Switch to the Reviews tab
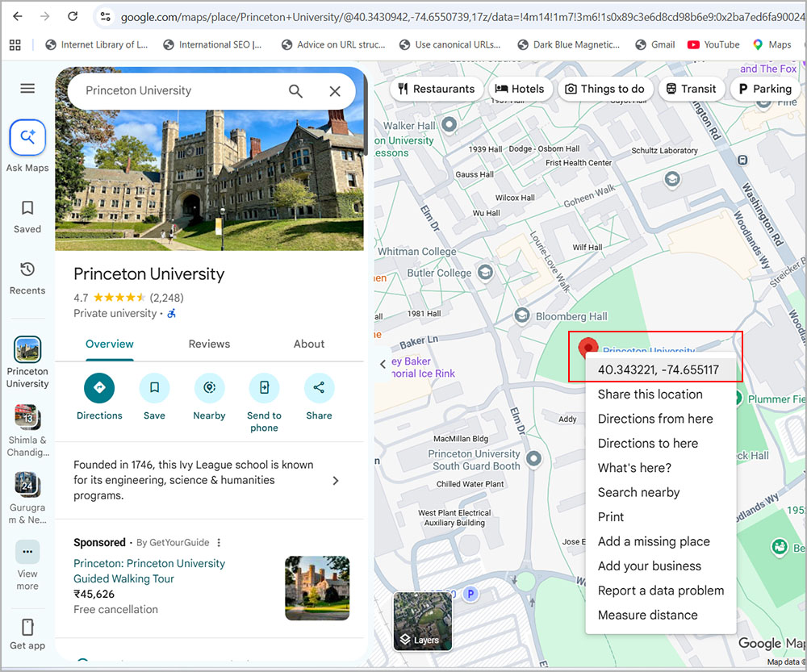 [209, 344]
